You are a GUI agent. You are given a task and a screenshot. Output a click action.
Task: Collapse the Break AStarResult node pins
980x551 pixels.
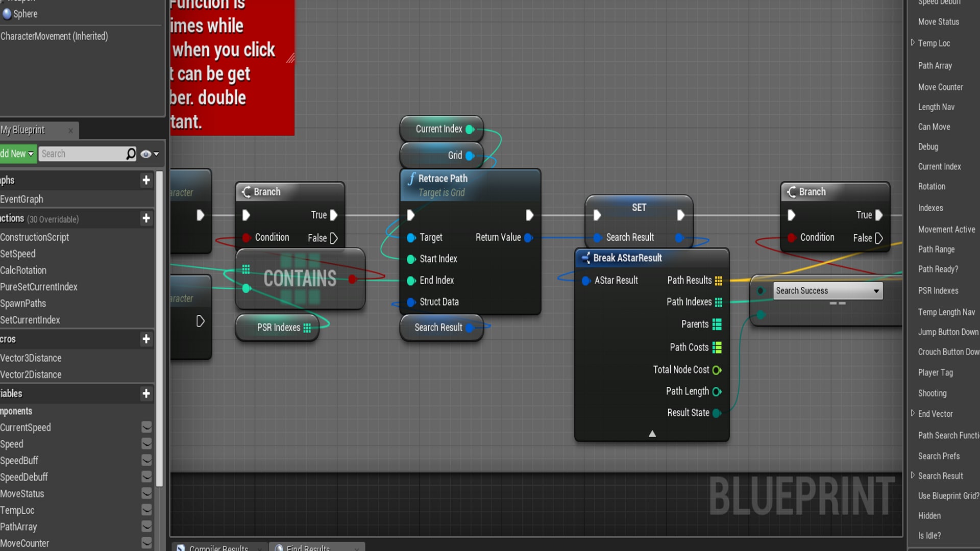(x=652, y=434)
